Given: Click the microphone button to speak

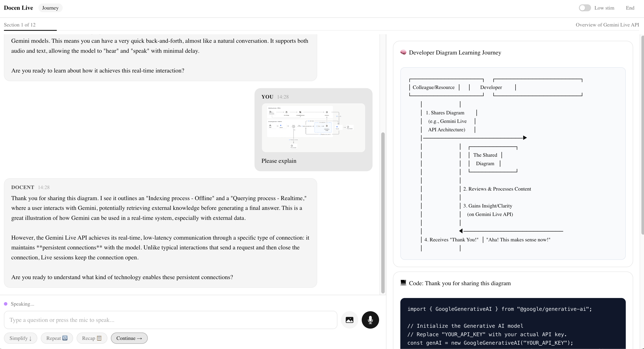Looking at the screenshot, I should tap(370, 320).
